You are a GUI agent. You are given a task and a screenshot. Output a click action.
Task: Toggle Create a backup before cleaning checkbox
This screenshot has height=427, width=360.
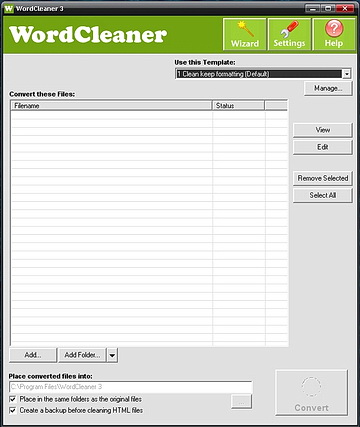point(13,410)
